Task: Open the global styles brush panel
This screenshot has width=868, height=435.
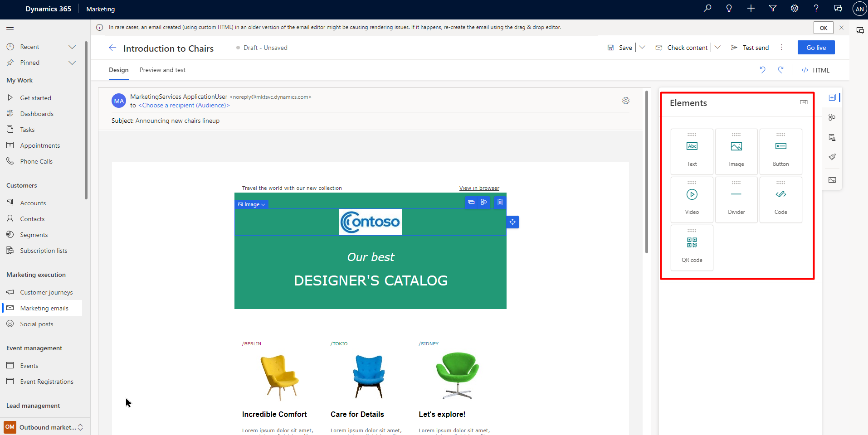Action: [x=833, y=157]
